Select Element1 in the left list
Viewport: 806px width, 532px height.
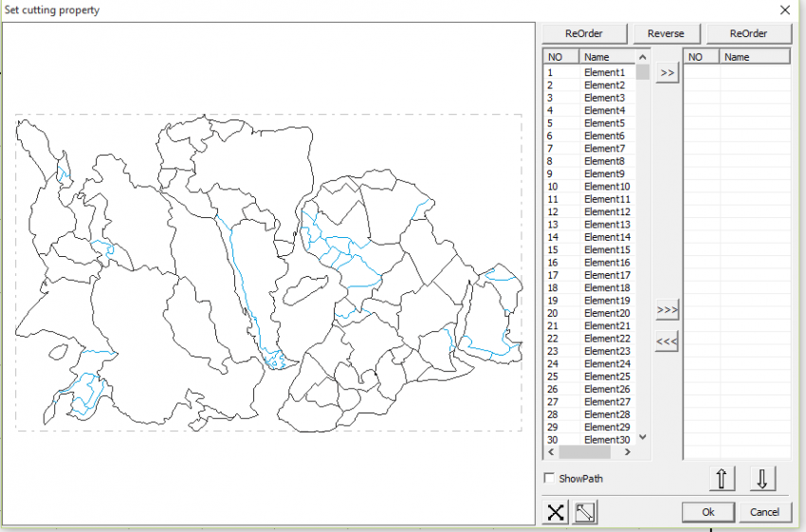pos(604,73)
